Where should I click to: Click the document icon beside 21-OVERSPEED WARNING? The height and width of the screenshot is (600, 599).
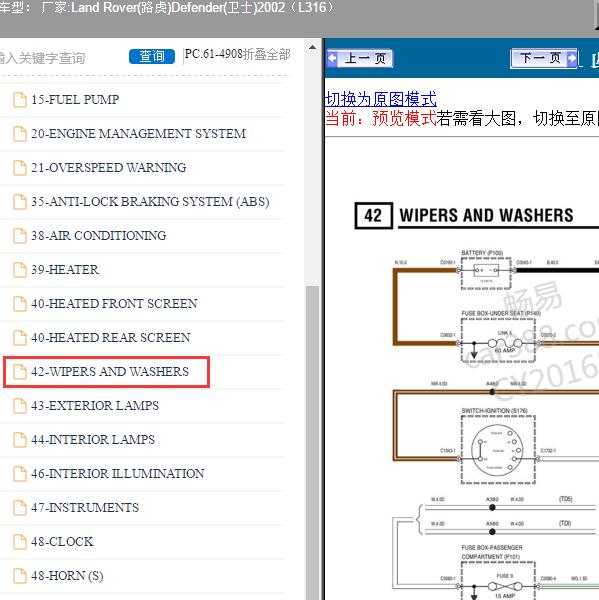[x=20, y=168]
